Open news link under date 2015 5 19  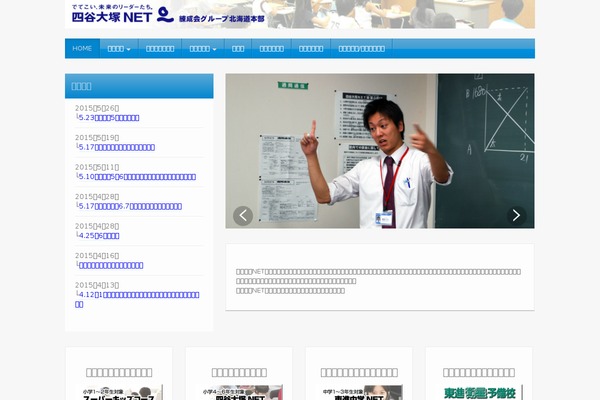(x=117, y=147)
